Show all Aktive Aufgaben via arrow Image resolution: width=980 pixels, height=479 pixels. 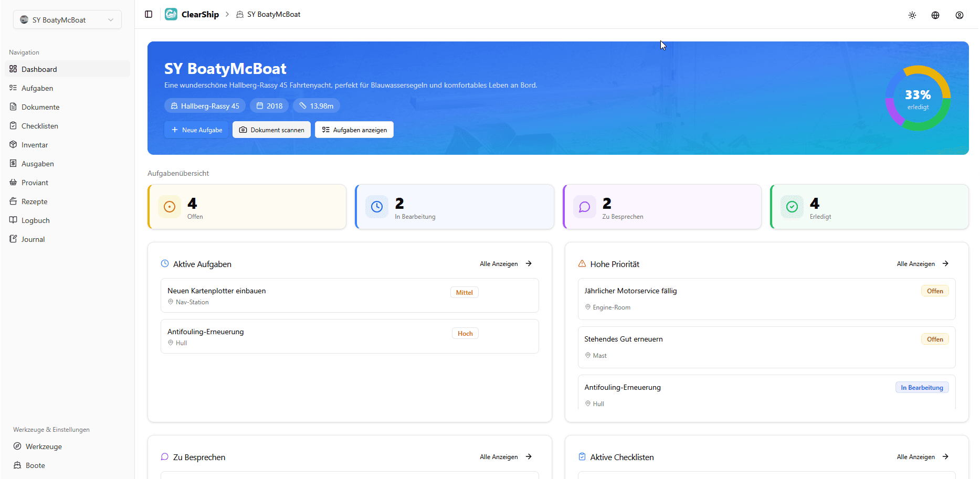coord(529,264)
